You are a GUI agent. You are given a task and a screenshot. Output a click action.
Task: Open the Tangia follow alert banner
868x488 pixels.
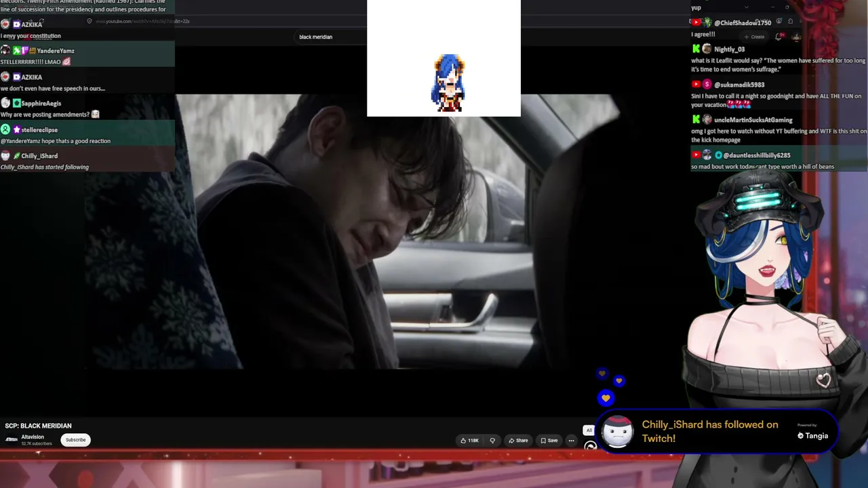(717, 432)
